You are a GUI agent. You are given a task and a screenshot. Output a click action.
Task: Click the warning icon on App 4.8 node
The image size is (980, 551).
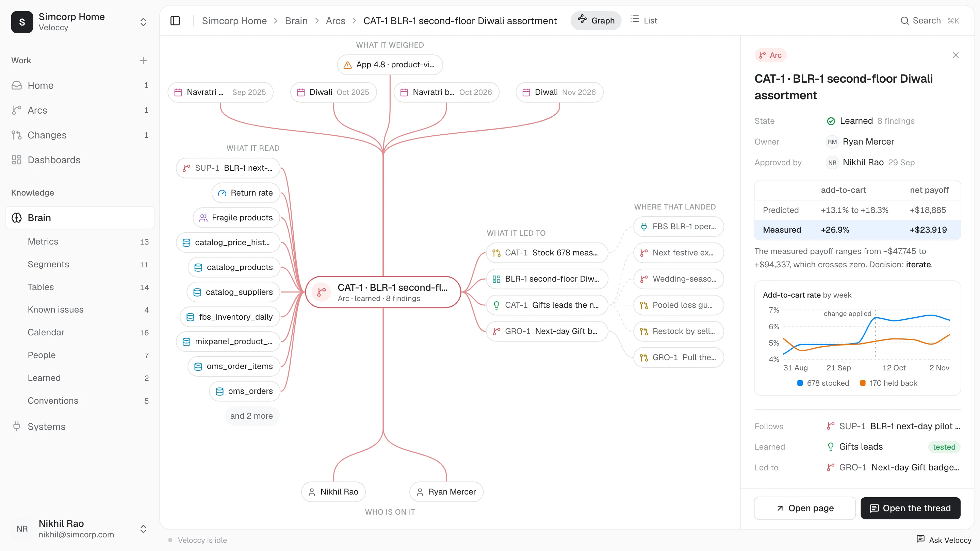point(347,65)
